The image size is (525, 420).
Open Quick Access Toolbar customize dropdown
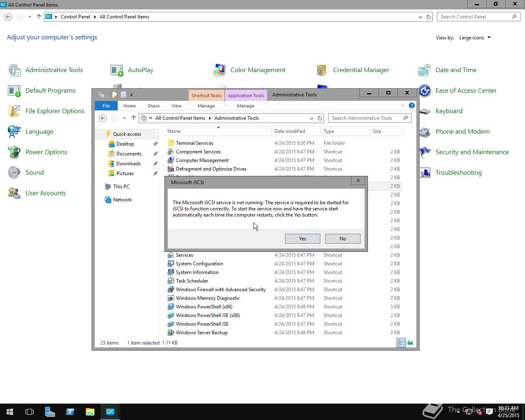click(131, 95)
